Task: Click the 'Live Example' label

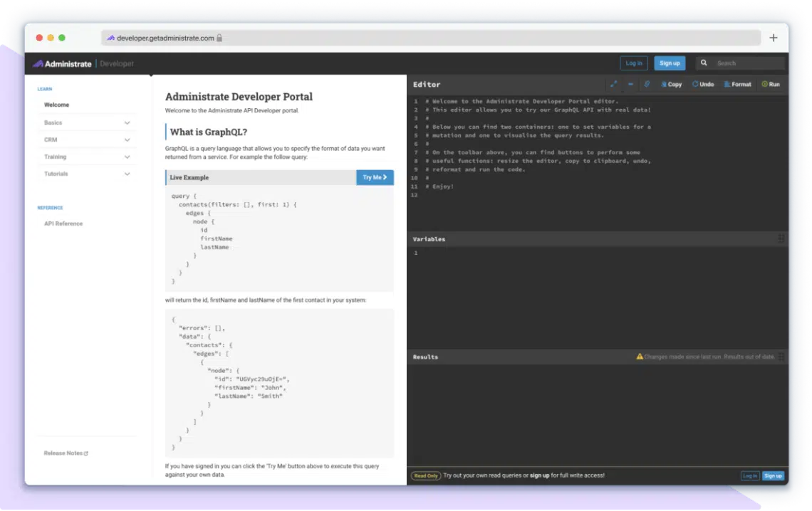Action: (x=189, y=177)
